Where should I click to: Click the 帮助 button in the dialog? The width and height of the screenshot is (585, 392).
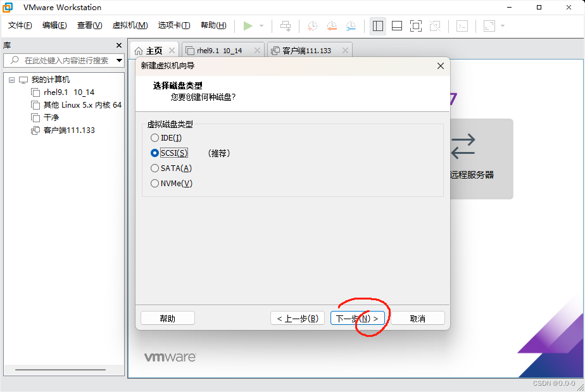pos(167,317)
